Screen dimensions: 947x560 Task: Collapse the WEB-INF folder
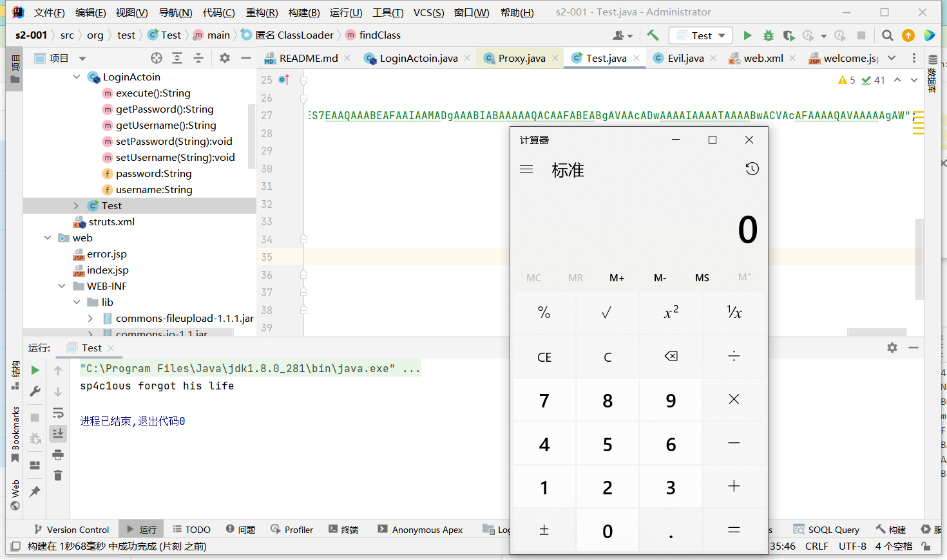pos(62,286)
